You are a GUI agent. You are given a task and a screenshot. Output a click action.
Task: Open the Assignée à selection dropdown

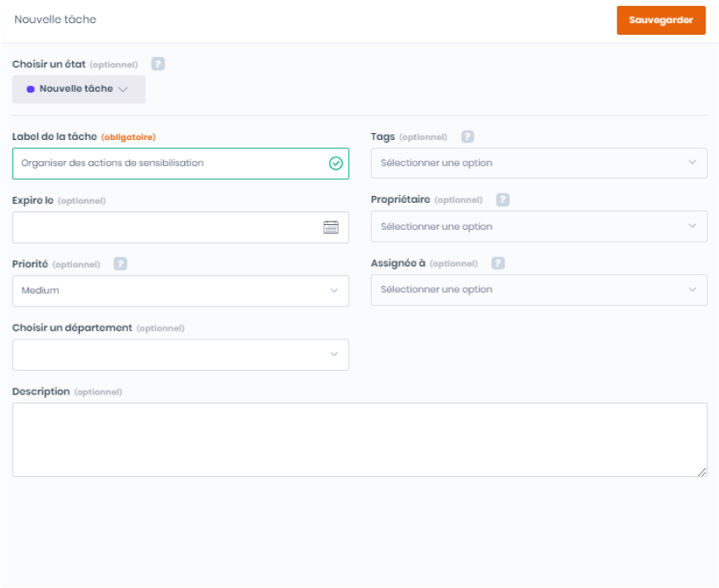[538, 289]
